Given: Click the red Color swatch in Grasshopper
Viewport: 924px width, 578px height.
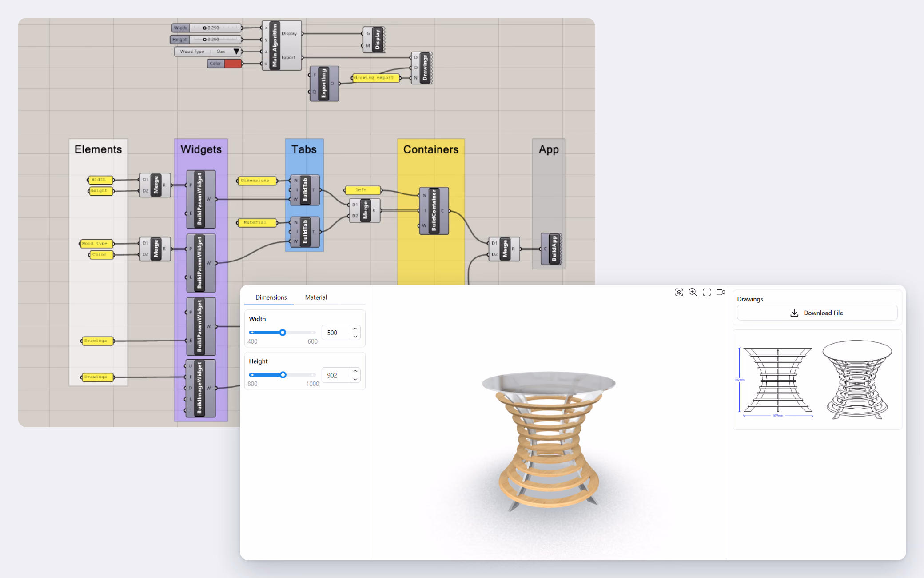Looking at the screenshot, I should pos(233,64).
